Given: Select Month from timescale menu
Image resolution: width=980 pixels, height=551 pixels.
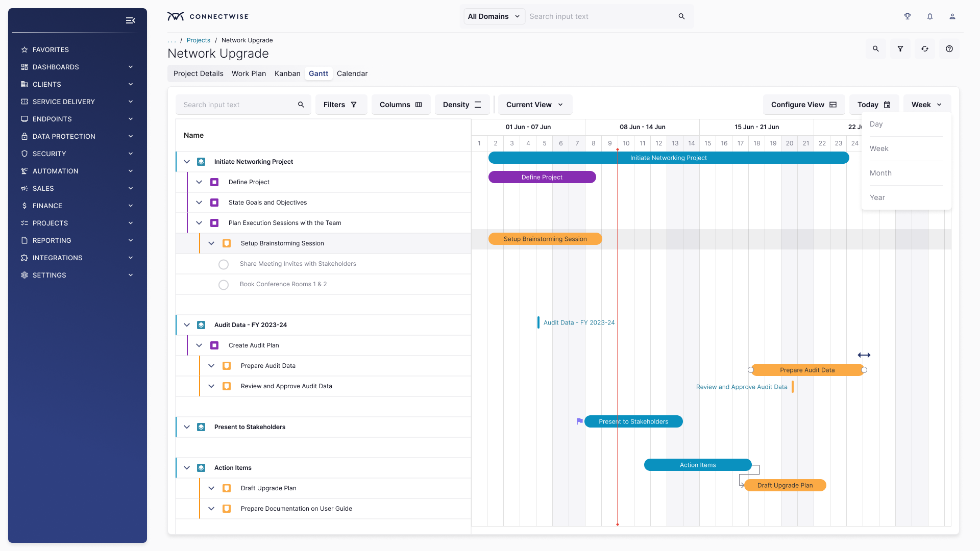Looking at the screenshot, I should pos(880,173).
